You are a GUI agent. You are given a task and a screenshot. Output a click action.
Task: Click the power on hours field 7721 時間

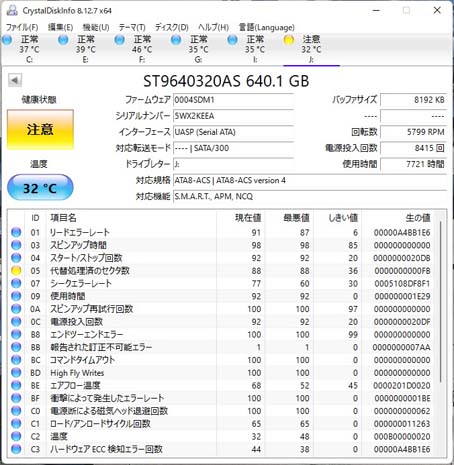pyautogui.click(x=413, y=164)
